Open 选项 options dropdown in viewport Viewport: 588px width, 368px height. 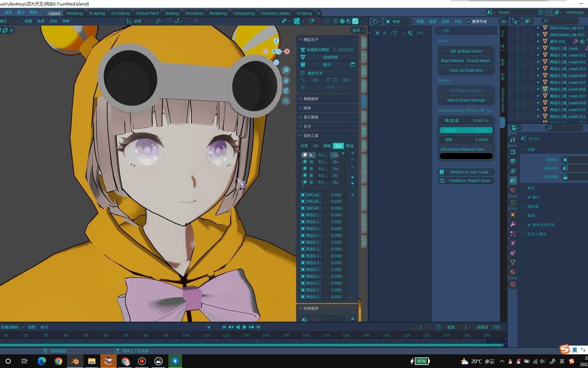(x=358, y=30)
